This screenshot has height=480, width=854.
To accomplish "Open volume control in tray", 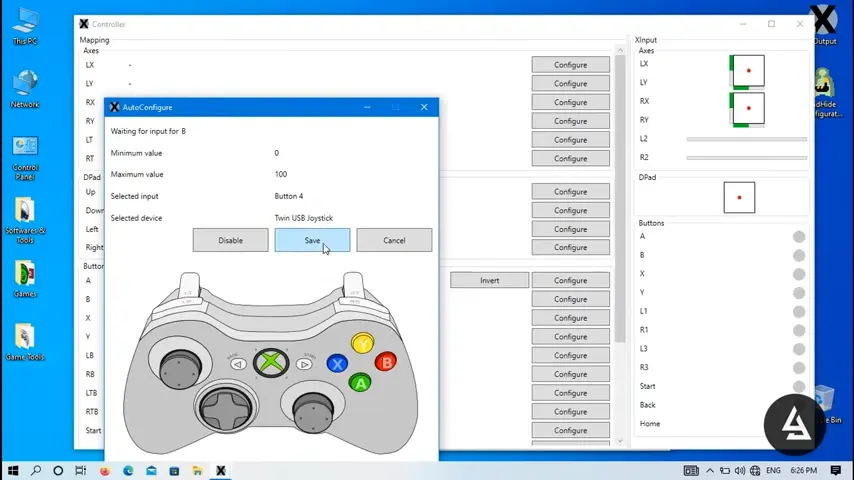I will (740, 470).
